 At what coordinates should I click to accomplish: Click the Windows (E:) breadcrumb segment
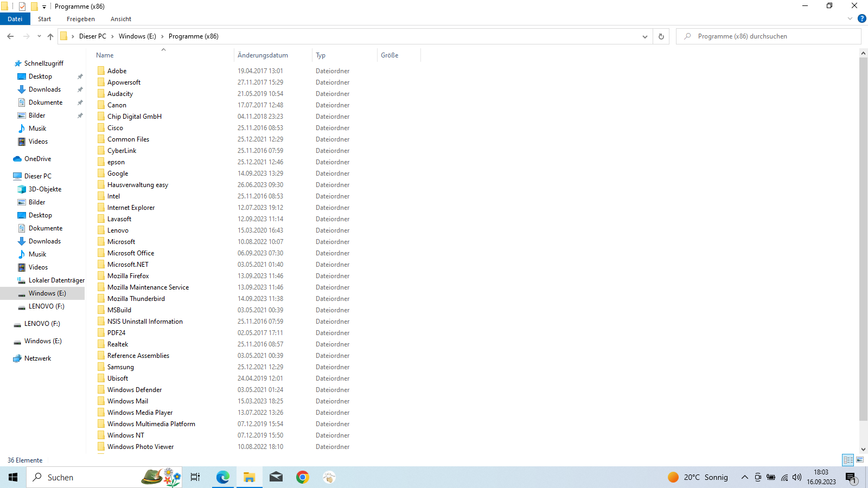(x=137, y=36)
